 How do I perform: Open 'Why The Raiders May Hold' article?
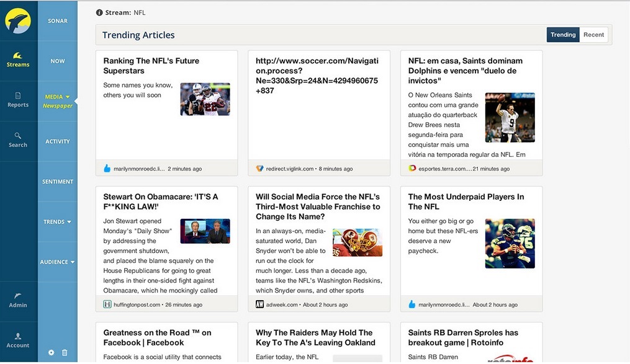[315, 337]
